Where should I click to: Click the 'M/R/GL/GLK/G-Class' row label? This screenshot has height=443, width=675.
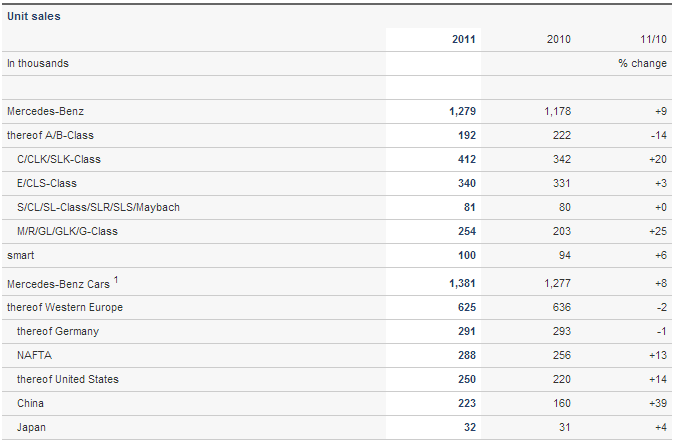click(68, 231)
